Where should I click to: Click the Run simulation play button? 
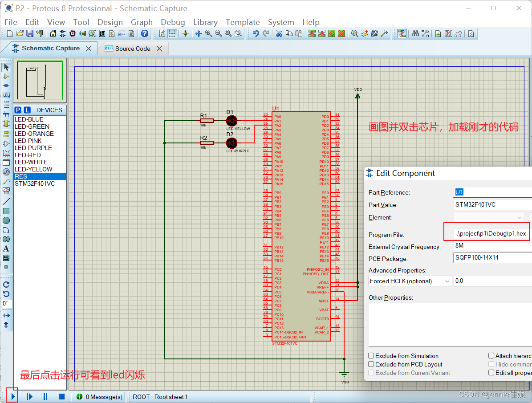[12, 396]
